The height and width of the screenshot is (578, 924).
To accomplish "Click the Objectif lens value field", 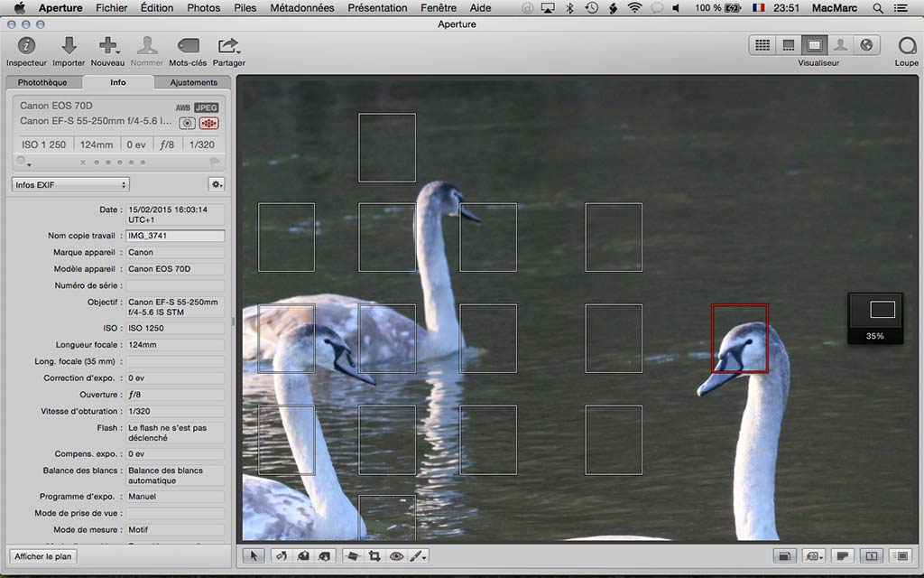I will [x=175, y=307].
